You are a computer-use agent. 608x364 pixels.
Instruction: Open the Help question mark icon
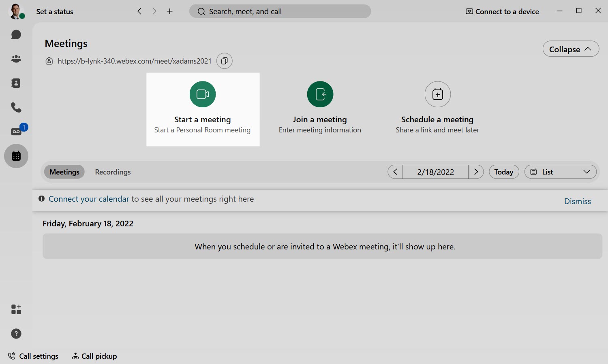click(x=16, y=334)
